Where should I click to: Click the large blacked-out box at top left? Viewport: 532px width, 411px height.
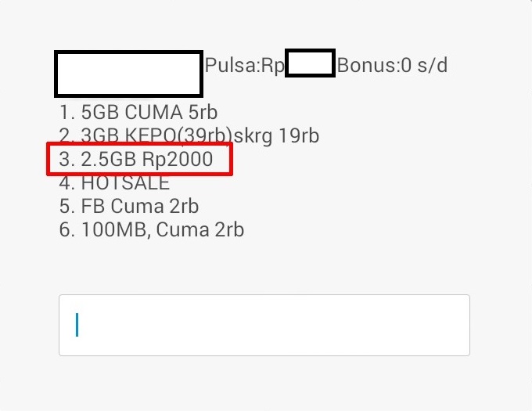pyautogui.click(x=129, y=74)
